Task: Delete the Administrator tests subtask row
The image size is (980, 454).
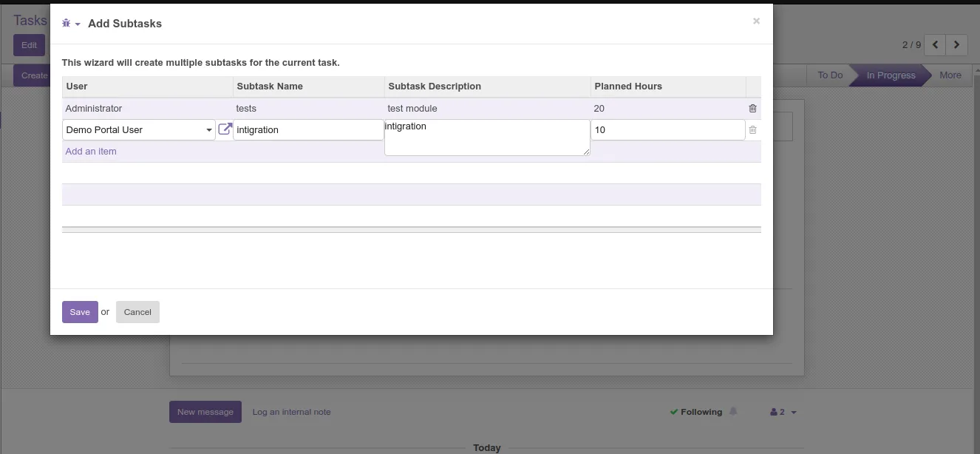Action: coord(752,108)
